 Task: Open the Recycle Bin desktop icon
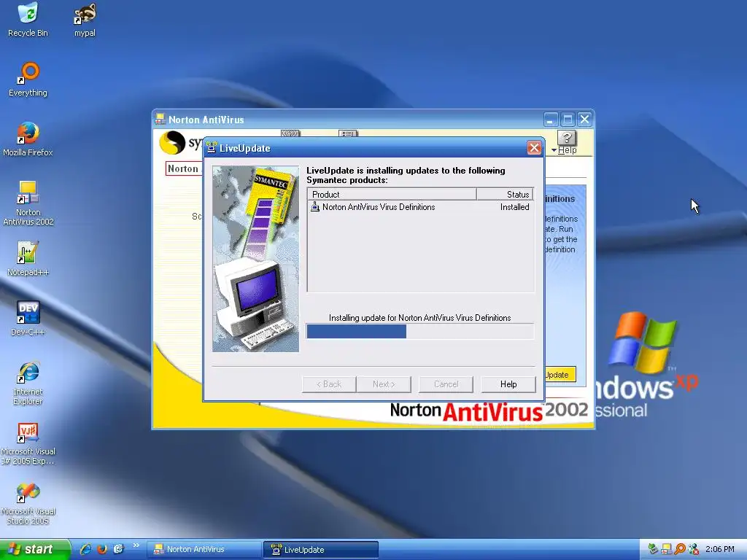tap(28, 20)
